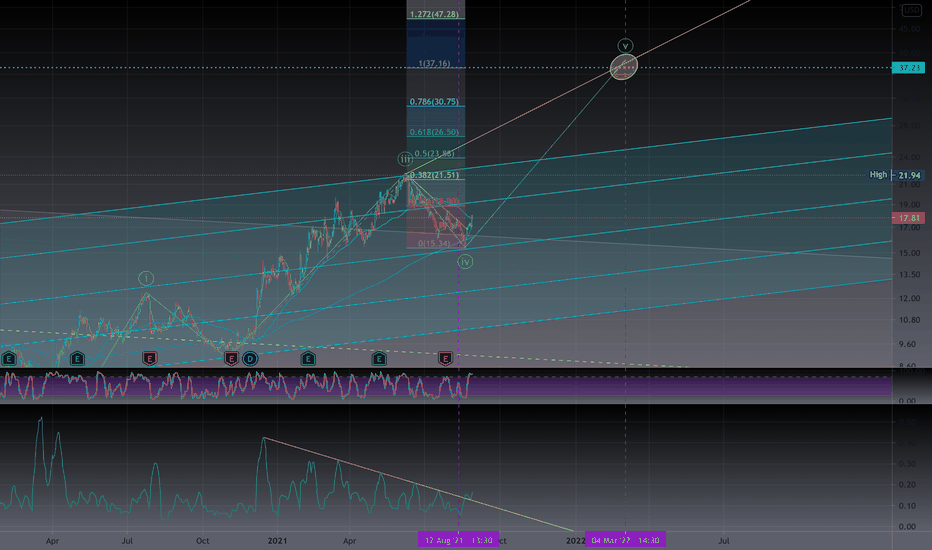The image size is (932, 550).
Task: Click the 12 Aug '21 date label
Action: 458,540
